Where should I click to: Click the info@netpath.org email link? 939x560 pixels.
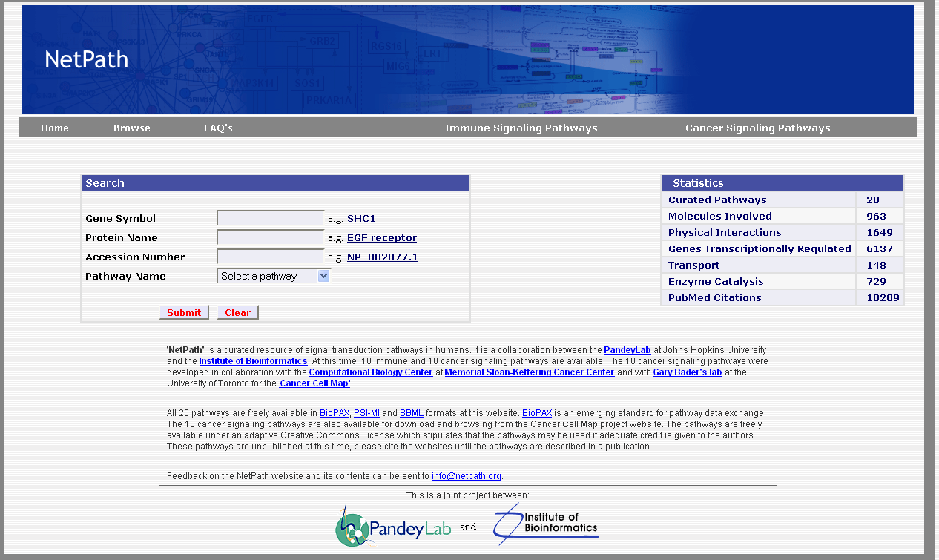tap(467, 476)
